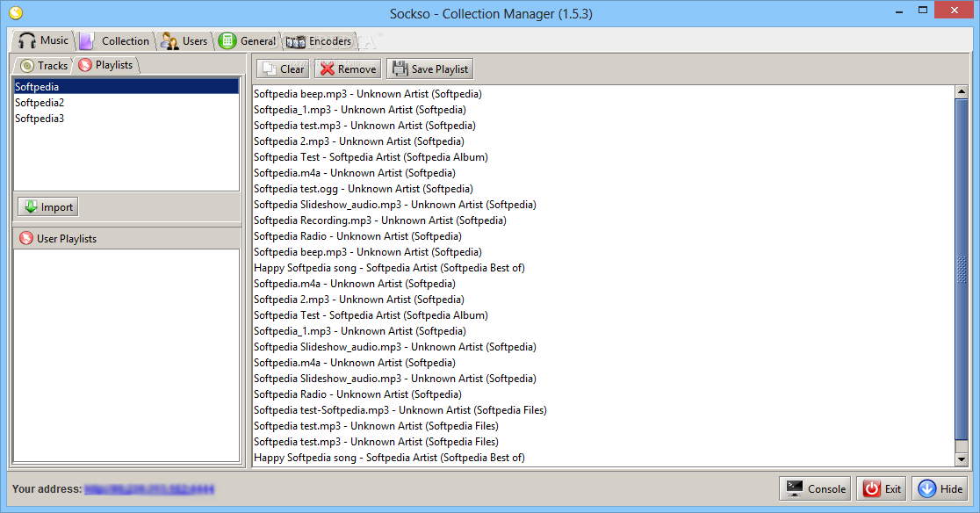
Task: Open the blurred 'Your address' link
Action: [149, 488]
